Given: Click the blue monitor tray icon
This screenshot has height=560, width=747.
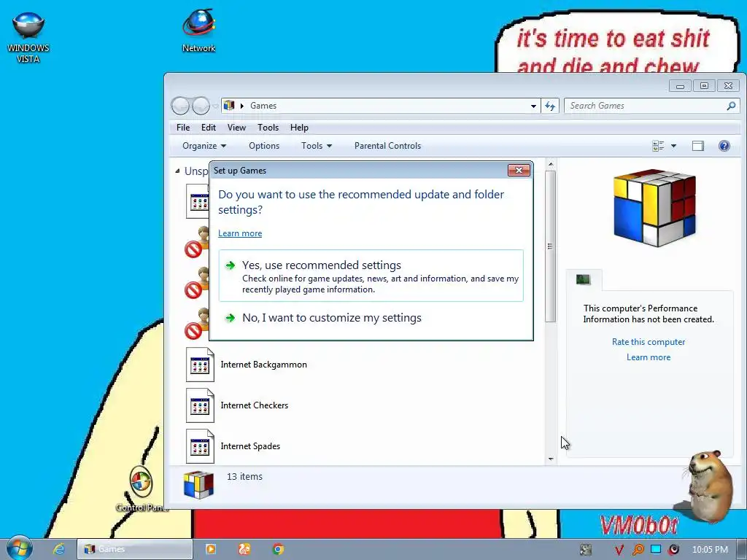Looking at the screenshot, I should click(x=656, y=549).
